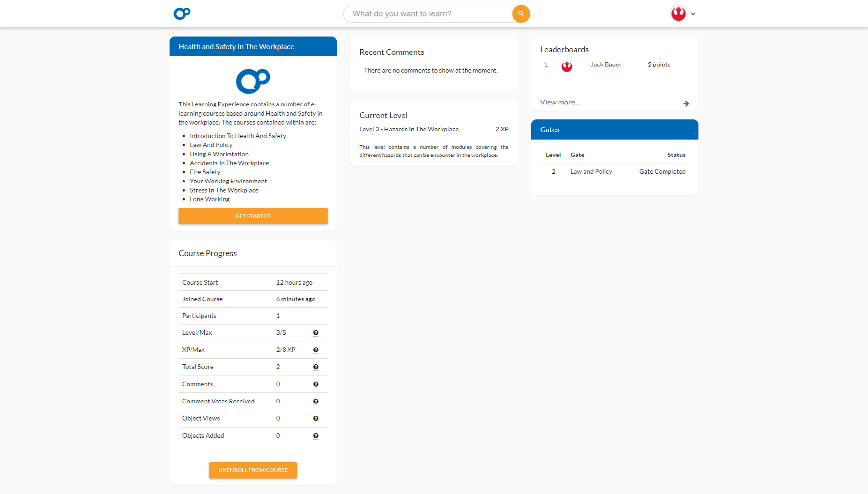Image resolution: width=868 pixels, height=494 pixels.
Task: Click the user avatar in the header
Action: [678, 14]
